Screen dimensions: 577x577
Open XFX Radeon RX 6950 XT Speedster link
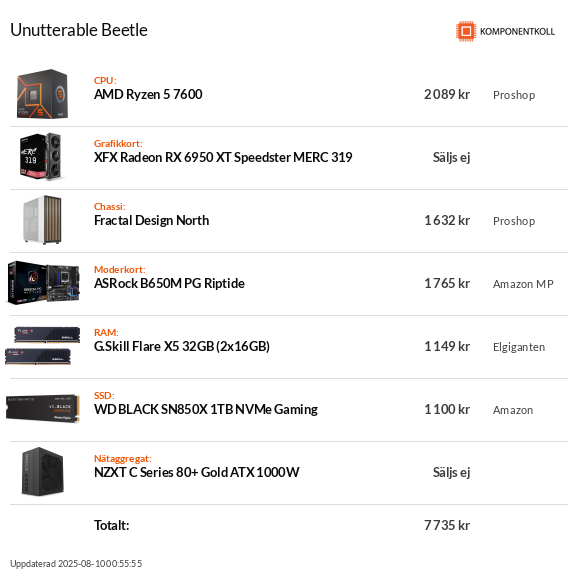tap(223, 157)
